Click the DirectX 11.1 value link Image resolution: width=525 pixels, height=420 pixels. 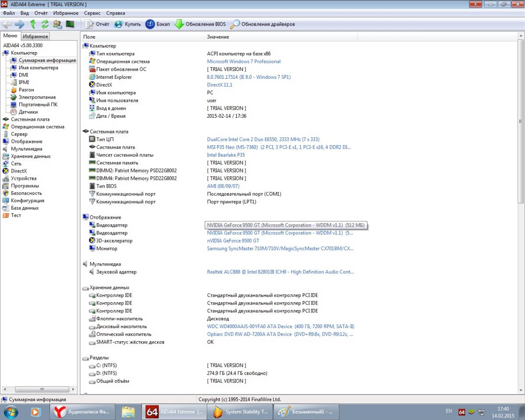(x=220, y=85)
